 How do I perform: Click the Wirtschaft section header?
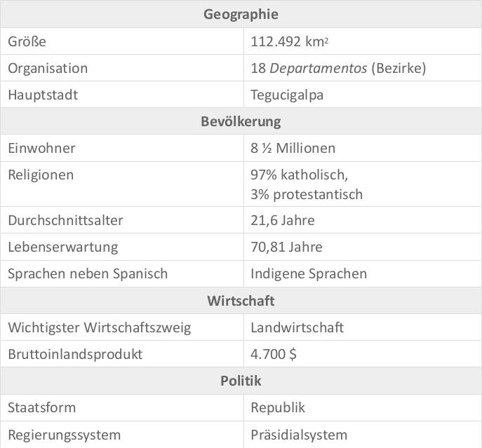pyautogui.click(x=241, y=301)
